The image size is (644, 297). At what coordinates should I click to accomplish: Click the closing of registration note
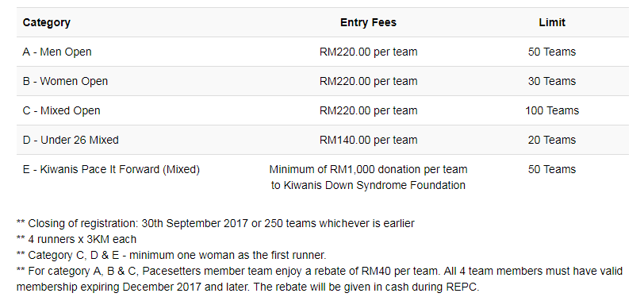click(215, 223)
